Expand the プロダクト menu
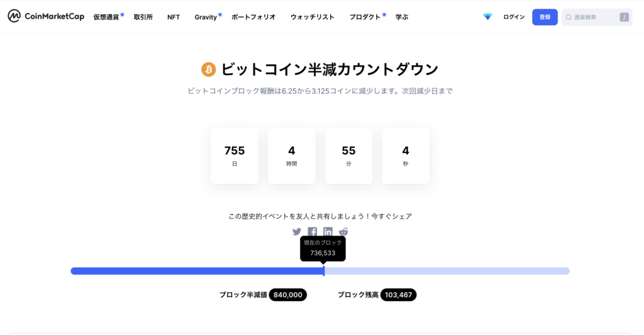This screenshot has height=335, width=644. pyautogui.click(x=365, y=17)
